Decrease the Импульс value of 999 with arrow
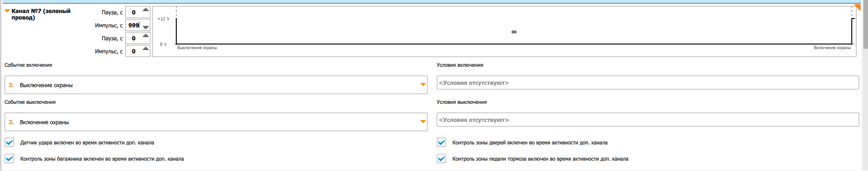This screenshot has width=868, height=171. pos(145,27)
